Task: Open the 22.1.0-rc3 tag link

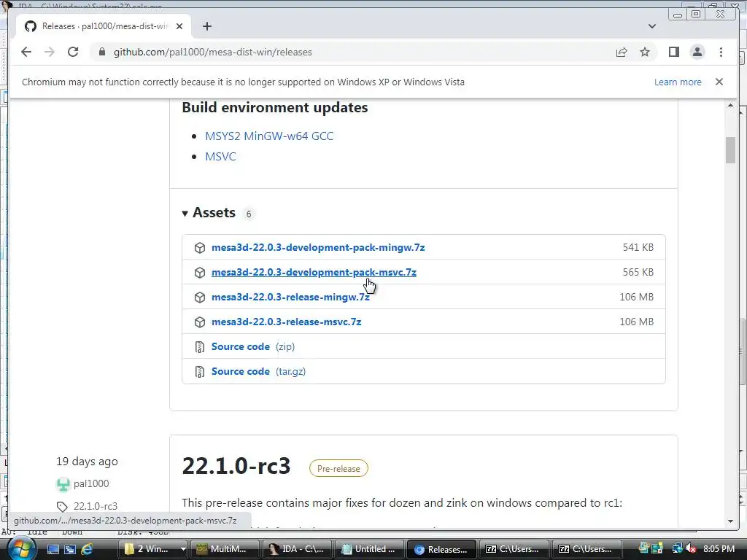Action: coord(96,506)
